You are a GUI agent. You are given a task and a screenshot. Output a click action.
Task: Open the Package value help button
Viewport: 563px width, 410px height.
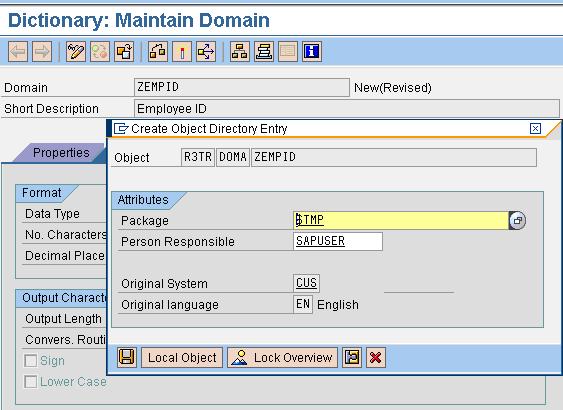point(517,220)
